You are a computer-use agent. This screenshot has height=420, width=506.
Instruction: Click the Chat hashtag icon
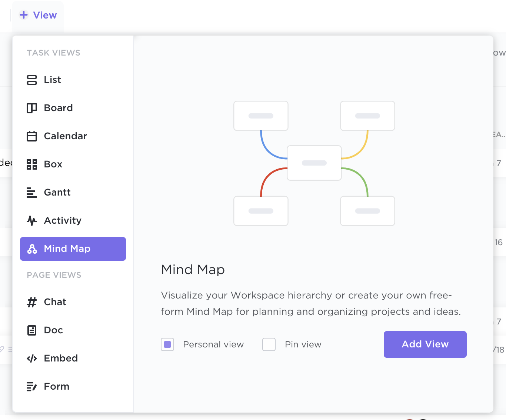click(x=32, y=302)
